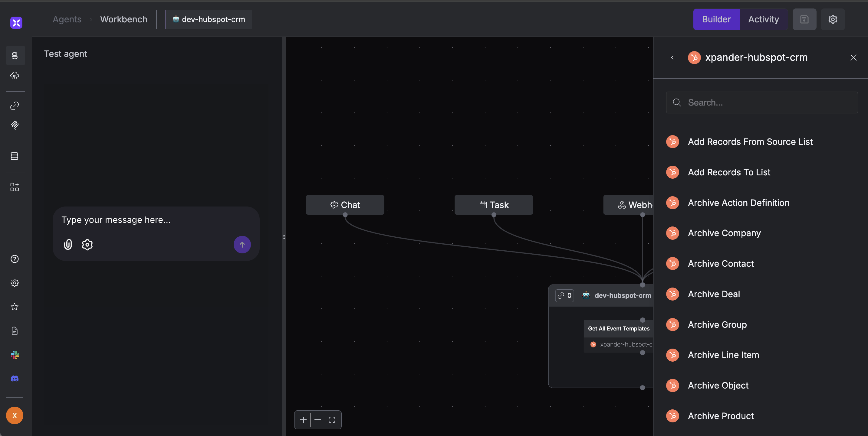Click the help question mark icon in the sidebar

pyautogui.click(x=15, y=259)
